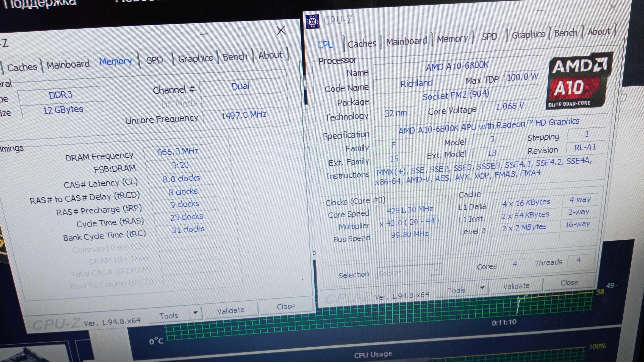Image resolution: width=644 pixels, height=362 pixels.
Task: Click processor name AMD A10-6800K field
Action: [x=457, y=66]
